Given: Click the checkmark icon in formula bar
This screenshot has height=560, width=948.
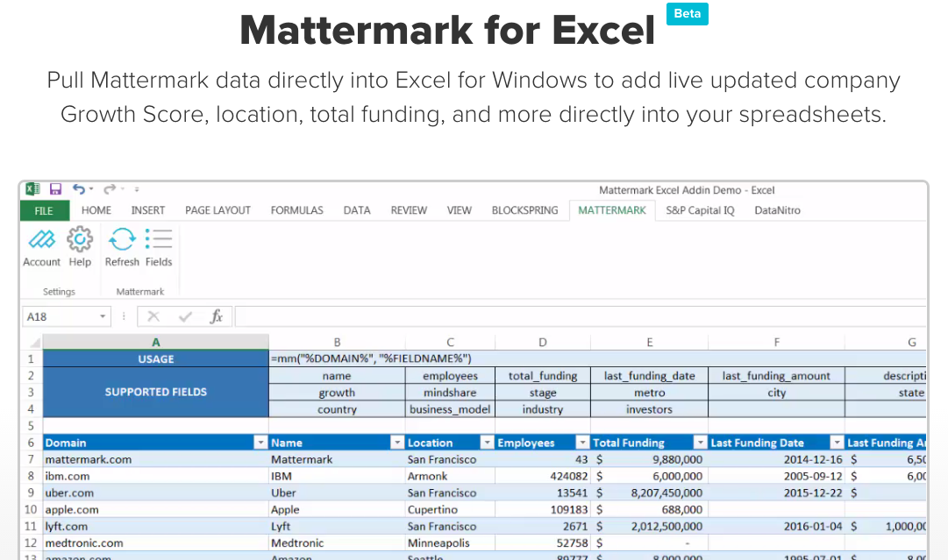Looking at the screenshot, I should 186,316.
